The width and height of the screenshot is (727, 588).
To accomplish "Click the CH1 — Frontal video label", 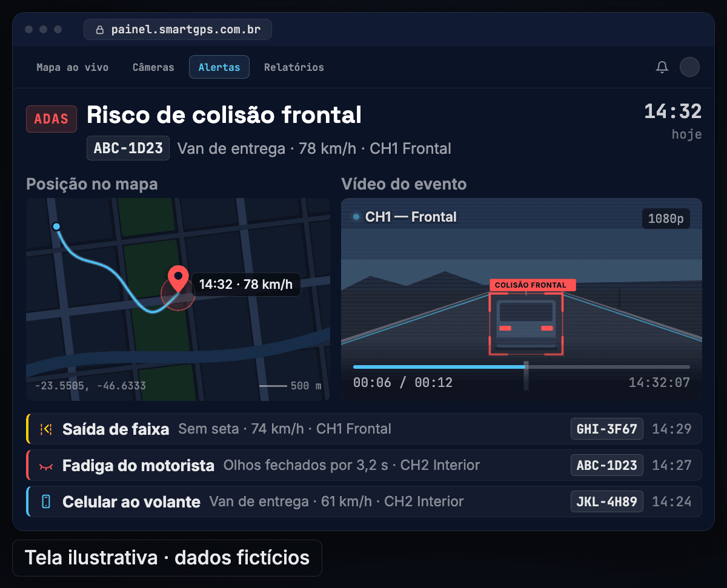I will click(x=411, y=217).
